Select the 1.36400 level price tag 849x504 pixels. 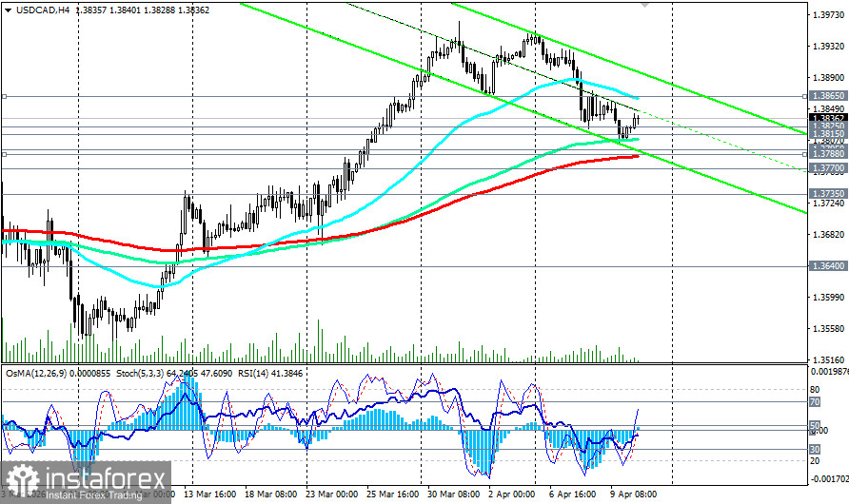pyautogui.click(x=828, y=265)
